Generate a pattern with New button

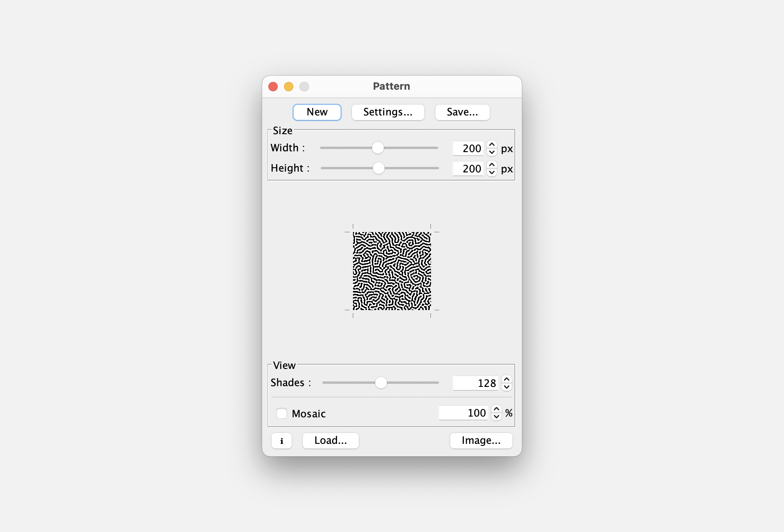(317, 112)
